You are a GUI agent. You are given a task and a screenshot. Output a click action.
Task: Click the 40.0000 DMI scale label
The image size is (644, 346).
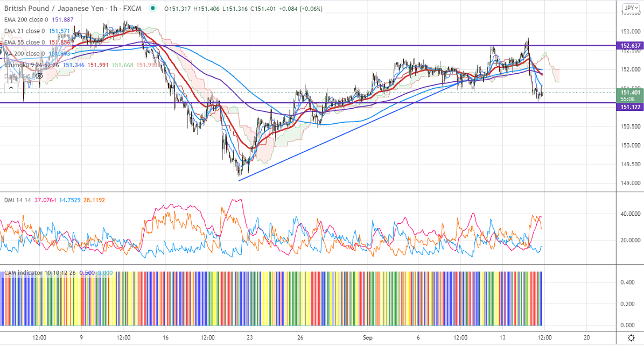point(631,214)
